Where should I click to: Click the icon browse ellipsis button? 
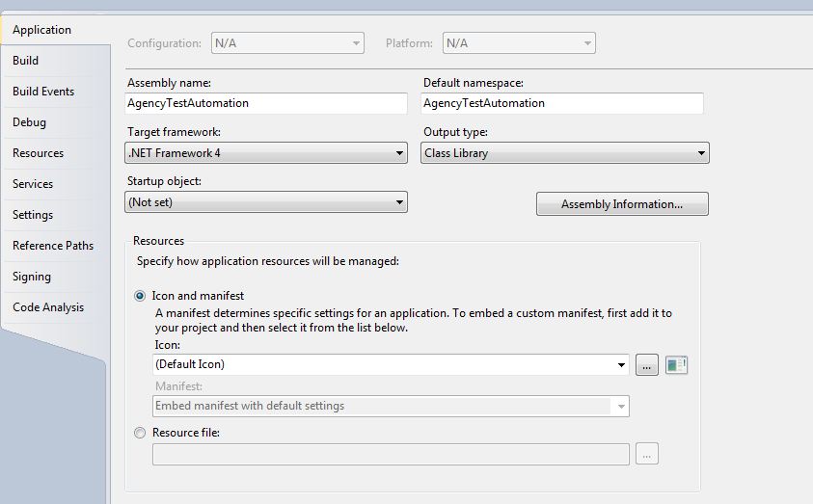point(647,365)
